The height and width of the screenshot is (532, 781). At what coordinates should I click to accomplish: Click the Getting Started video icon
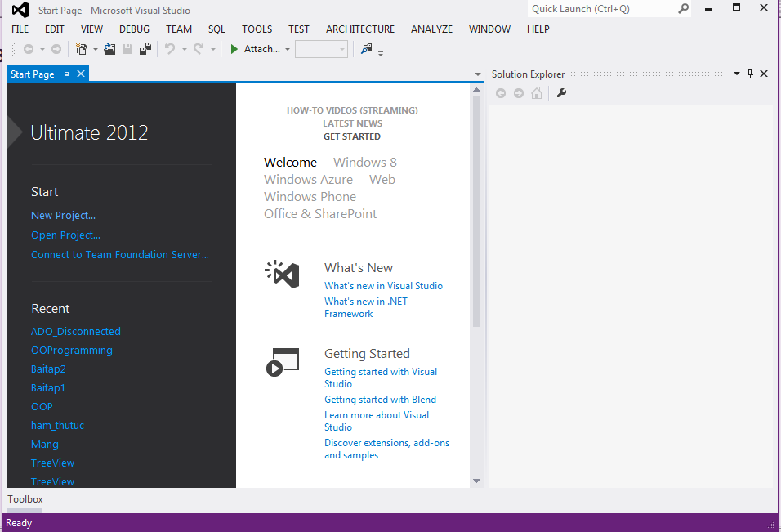click(x=283, y=362)
